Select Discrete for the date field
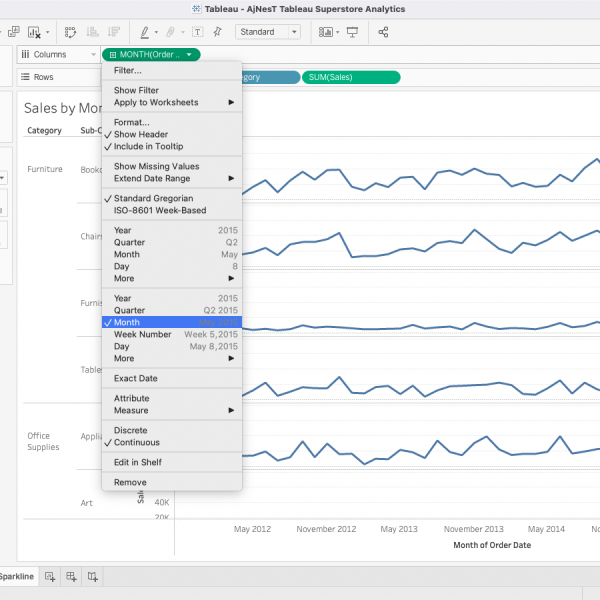Image resolution: width=600 pixels, height=600 pixels. pos(131,430)
